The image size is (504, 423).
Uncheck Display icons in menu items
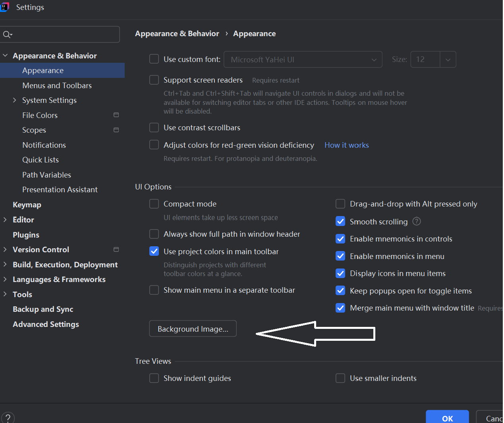(340, 273)
